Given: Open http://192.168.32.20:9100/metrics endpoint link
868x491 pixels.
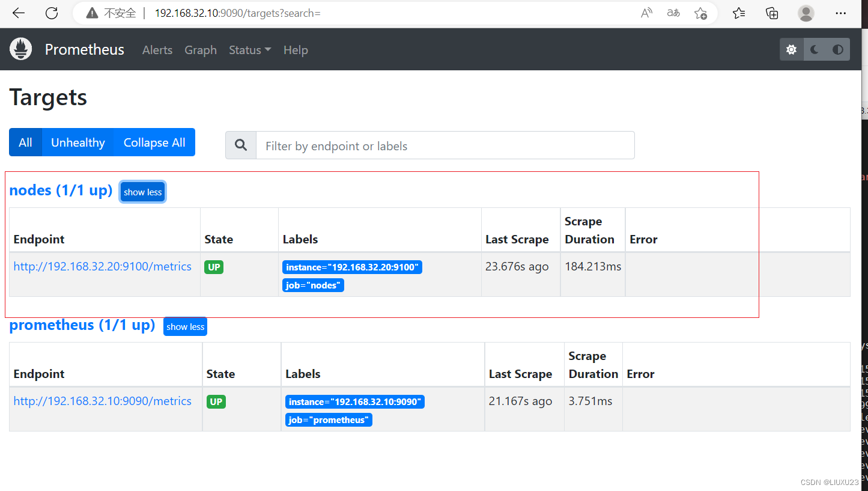Looking at the screenshot, I should click(x=103, y=266).
